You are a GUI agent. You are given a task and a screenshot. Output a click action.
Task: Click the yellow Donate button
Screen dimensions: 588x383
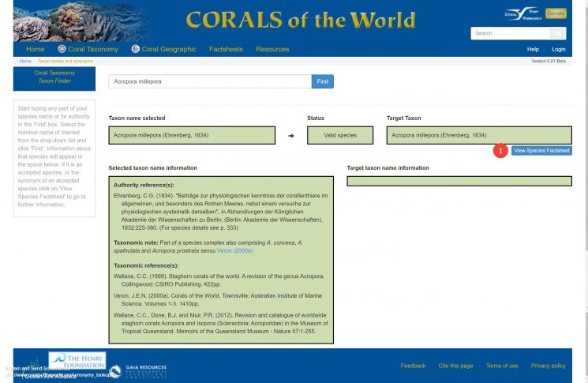(556, 13)
